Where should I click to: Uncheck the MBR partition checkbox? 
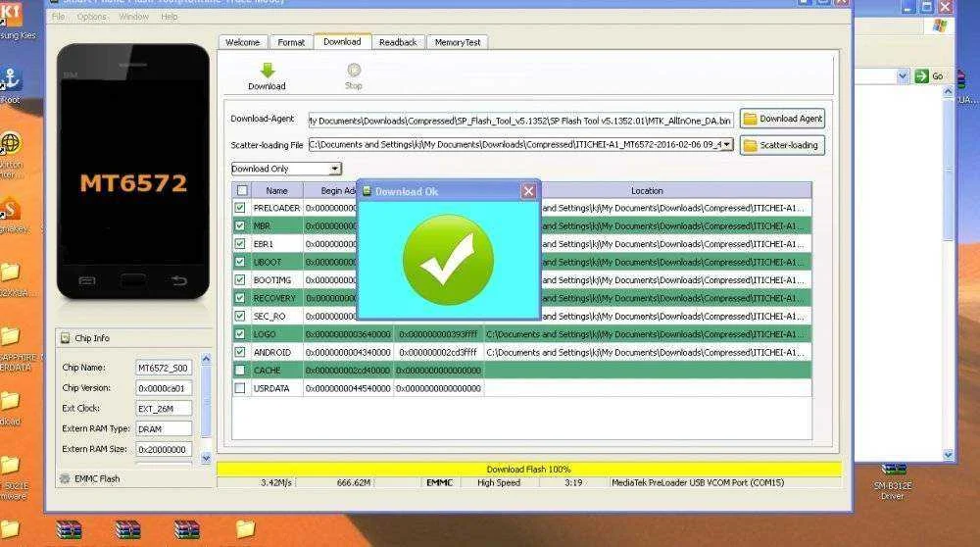click(240, 225)
